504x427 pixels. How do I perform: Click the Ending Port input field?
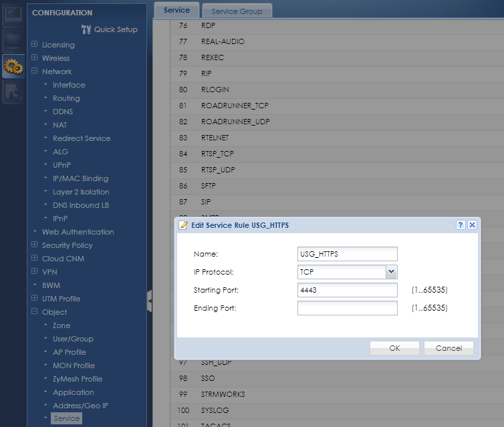tap(348, 308)
